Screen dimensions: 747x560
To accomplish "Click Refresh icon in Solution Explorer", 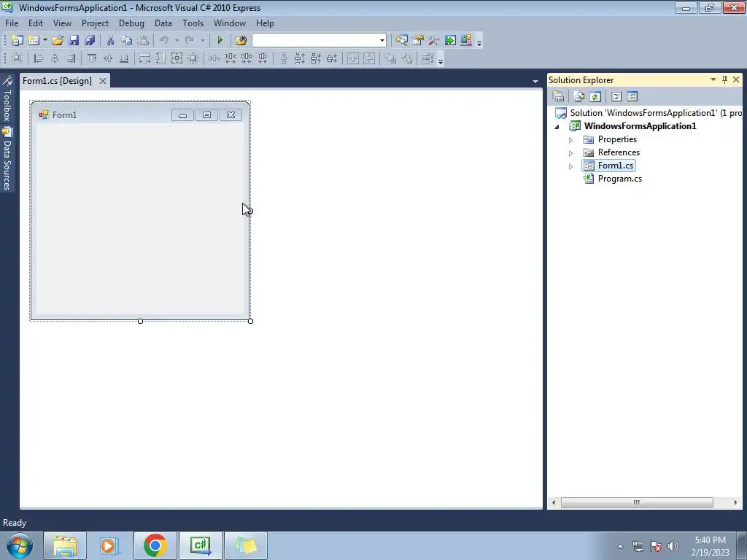I will [x=595, y=97].
